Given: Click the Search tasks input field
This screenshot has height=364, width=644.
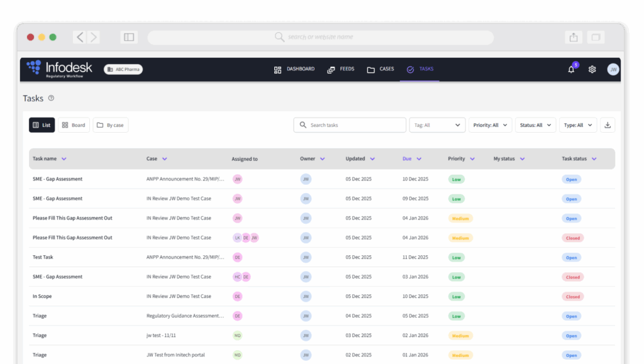Looking at the screenshot, I should tap(350, 125).
